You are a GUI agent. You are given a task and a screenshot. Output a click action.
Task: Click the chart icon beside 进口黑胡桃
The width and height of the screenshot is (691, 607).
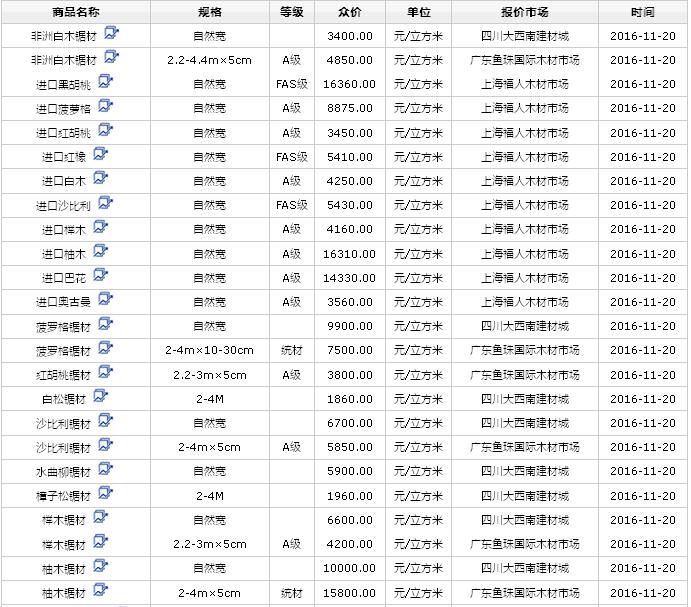(x=106, y=83)
